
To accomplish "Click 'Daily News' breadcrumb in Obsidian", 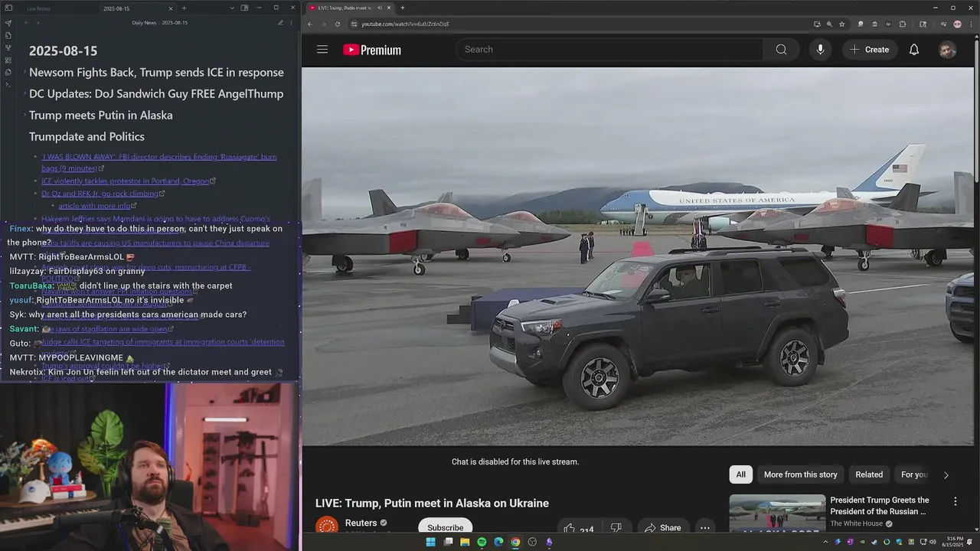I will pyautogui.click(x=144, y=23).
